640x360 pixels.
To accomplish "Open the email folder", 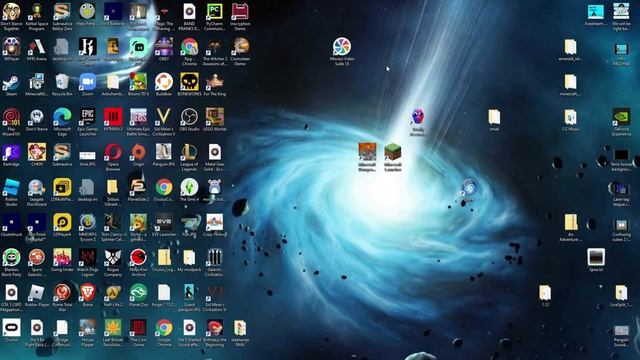I will (x=494, y=117).
